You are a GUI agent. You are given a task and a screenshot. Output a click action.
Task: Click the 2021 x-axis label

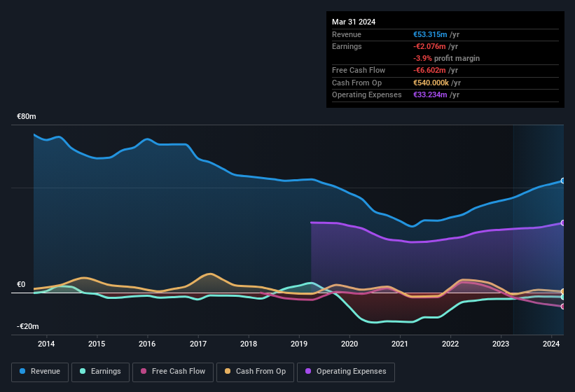pos(400,344)
